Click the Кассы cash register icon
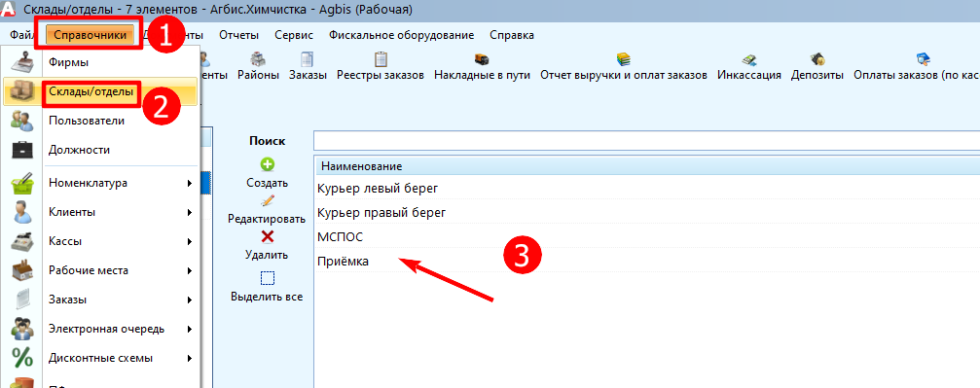Image resolution: width=980 pixels, height=388 pixels. click(22, 241)
